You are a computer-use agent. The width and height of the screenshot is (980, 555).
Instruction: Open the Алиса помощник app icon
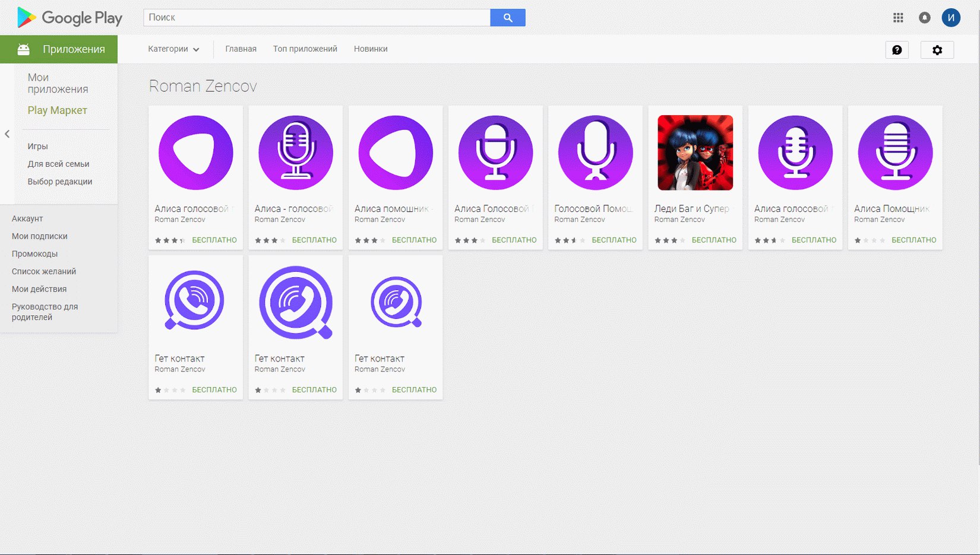coord(396,153)
